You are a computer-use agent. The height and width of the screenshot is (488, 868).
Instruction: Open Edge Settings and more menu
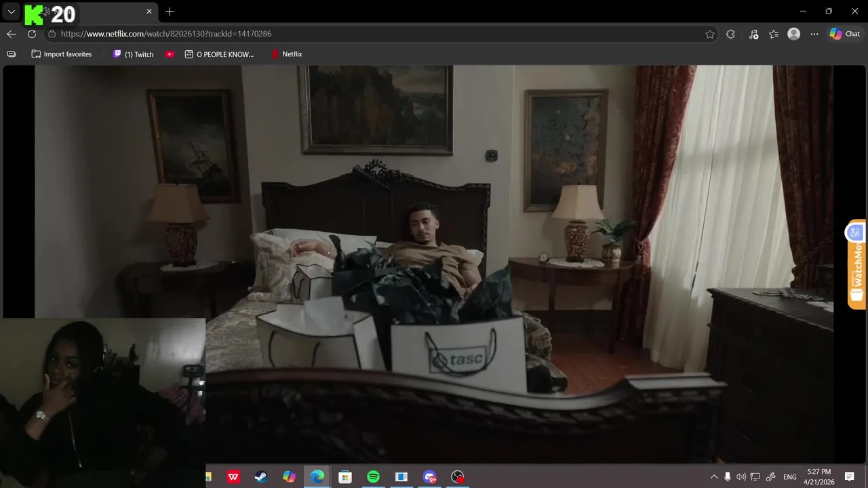[814, 34]
